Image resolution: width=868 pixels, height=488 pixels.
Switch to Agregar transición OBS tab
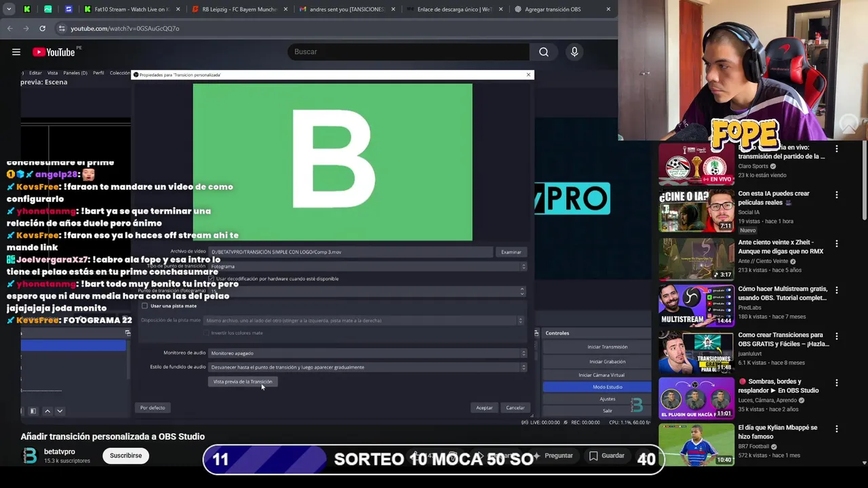(x=562, y=9)
